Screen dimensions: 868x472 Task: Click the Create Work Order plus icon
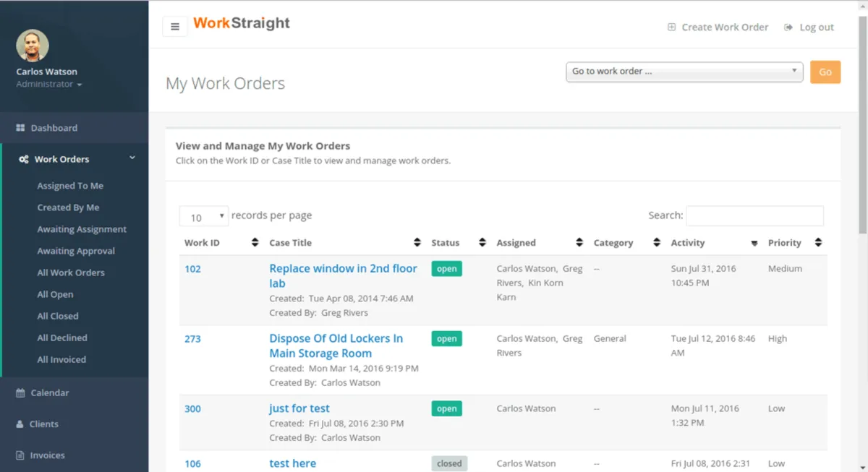pyautogui.click(x=671, y=27)
